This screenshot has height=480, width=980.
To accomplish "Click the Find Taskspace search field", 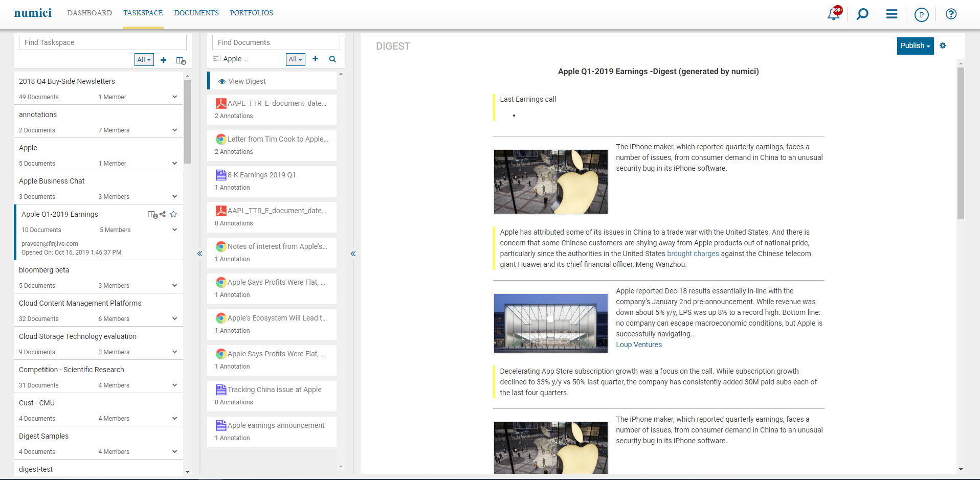I will pyautogui.click(x=103, y=42).
